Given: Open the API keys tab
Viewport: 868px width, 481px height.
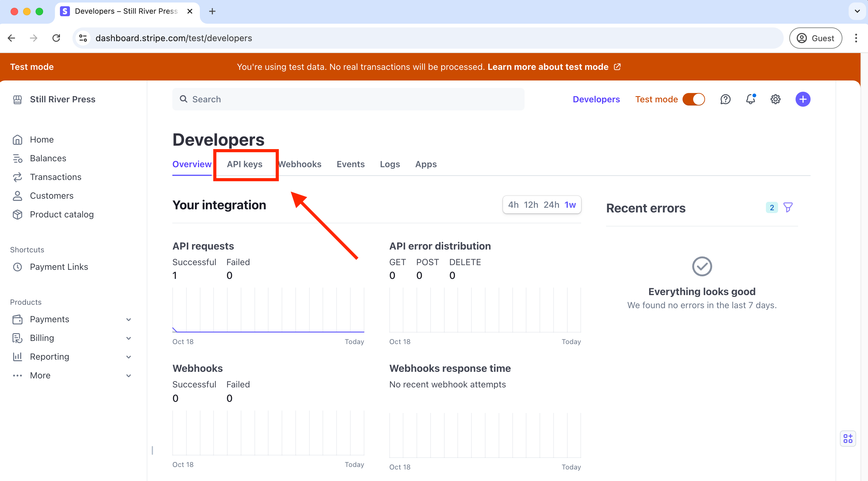Looking at the screenshot, I should [244, 164].
